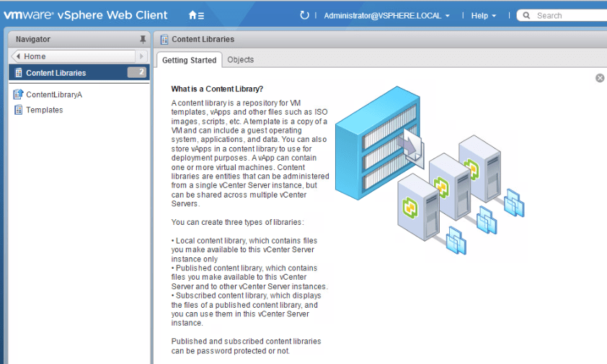
Task: Click the Templates library icon
Action: click(19, 110)
